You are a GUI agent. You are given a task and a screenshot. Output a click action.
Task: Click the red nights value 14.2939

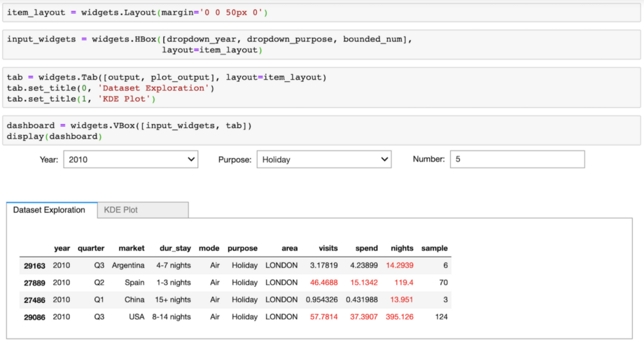(400, 265)
